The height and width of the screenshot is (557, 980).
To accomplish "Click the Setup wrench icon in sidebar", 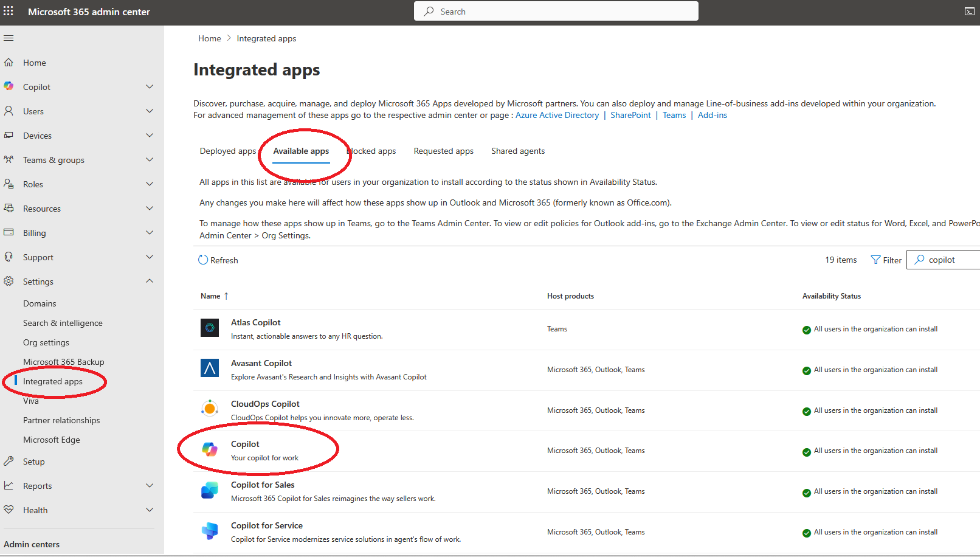I will 9,461.
